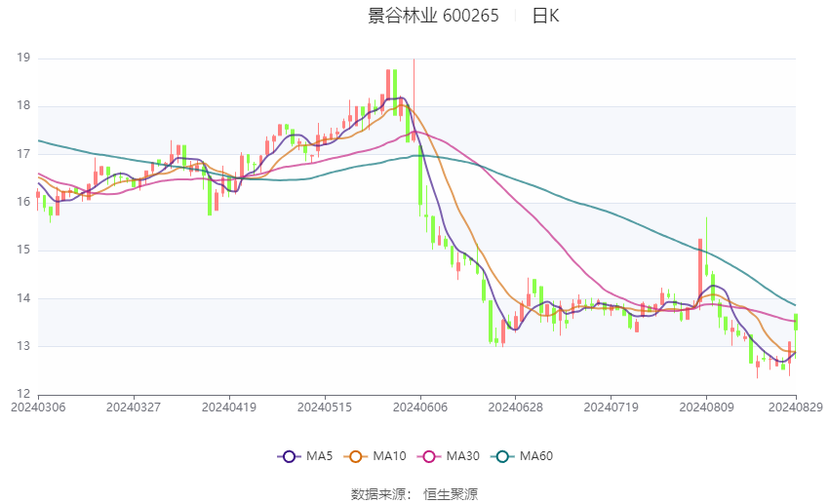Screen dimensions: 829x504
Task: Click x-axis date label 20240515
Action: coord(325,407)
